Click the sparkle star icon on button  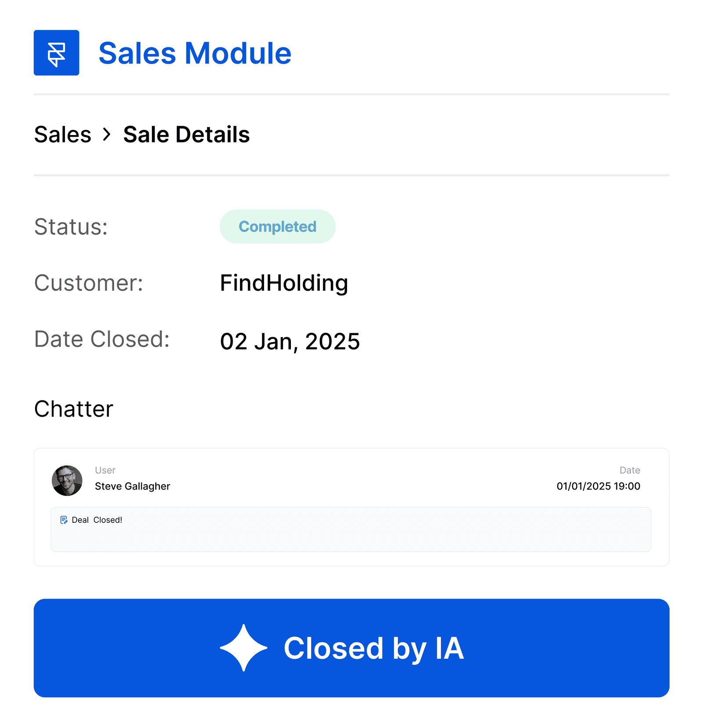(x=244, y=648)
